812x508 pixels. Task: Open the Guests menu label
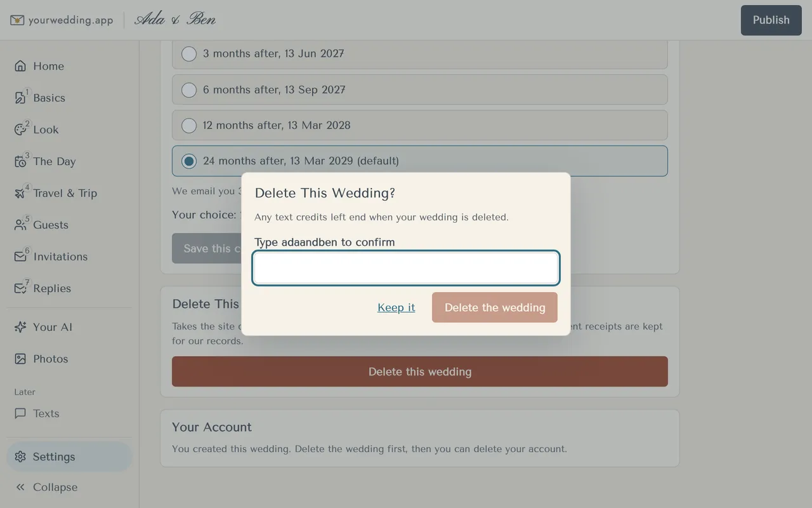(x=51, y=225)
